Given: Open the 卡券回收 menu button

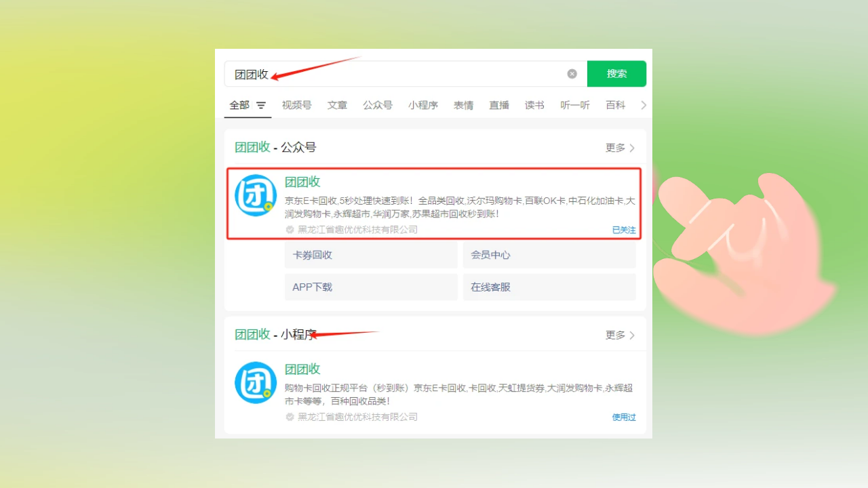Looking at the screenshot, I should pyautogui.click(x=371, y=255).
